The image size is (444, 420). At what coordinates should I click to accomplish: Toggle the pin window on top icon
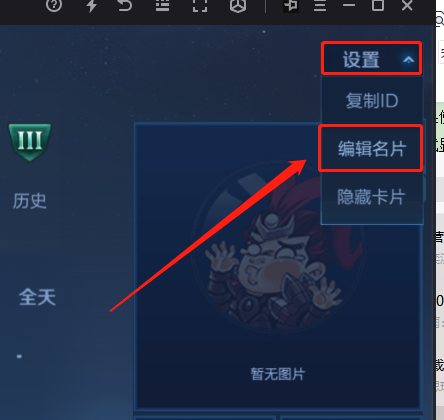291,5
